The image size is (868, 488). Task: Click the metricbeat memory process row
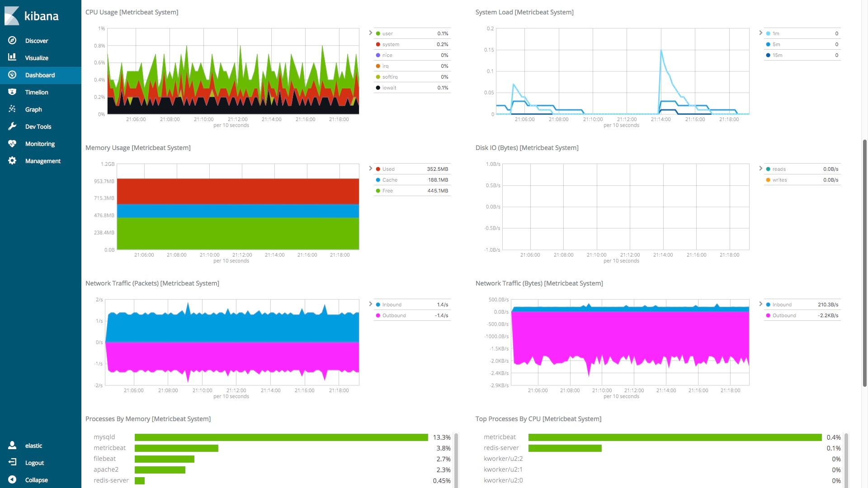272,448
